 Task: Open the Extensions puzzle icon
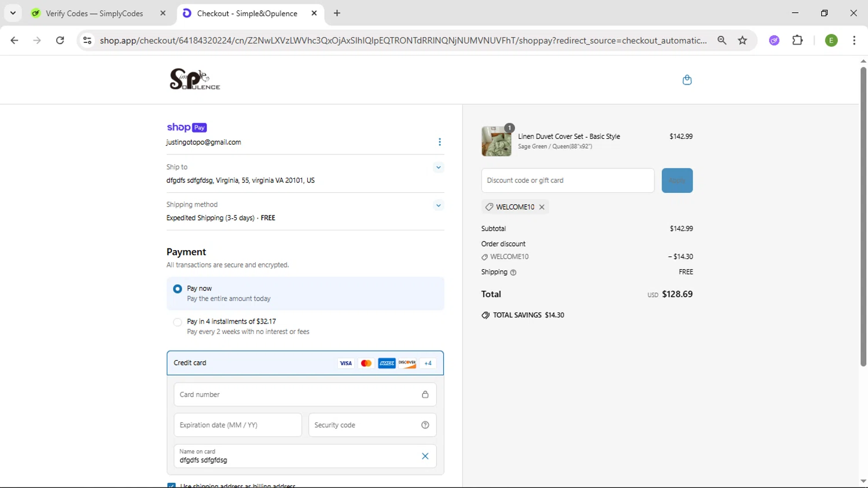click(x=797, y=41)
